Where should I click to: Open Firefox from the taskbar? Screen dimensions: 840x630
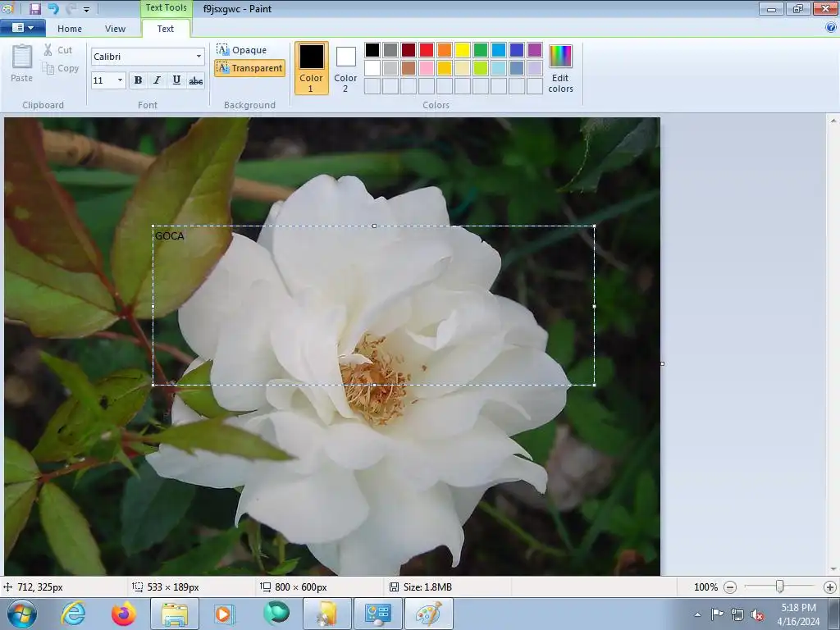tap(124, 614)
